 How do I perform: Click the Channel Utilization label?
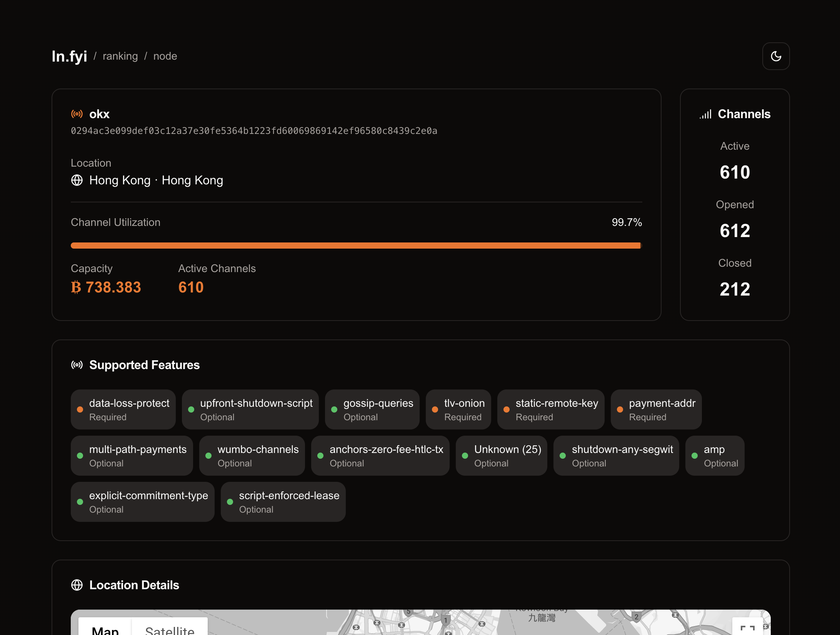click(115, 222)
